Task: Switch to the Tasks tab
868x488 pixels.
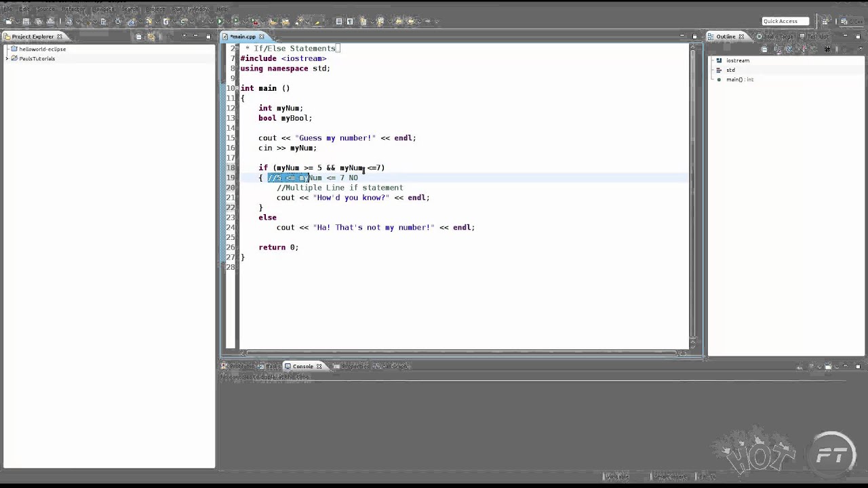Action: tap(269, 367)
